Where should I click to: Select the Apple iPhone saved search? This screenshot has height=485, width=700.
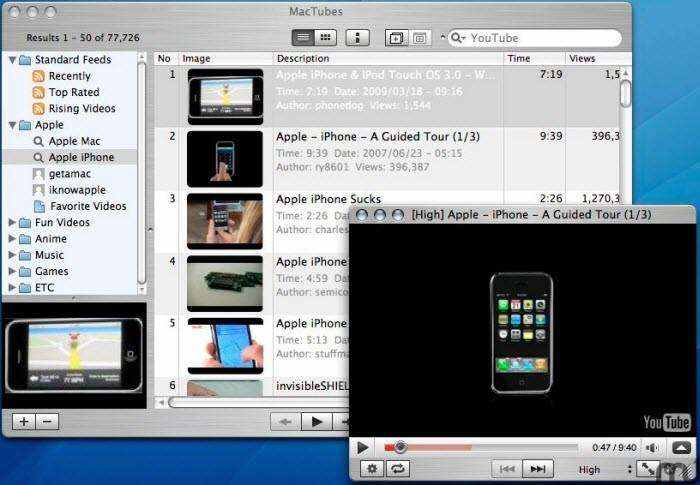[x=81, y=157]
